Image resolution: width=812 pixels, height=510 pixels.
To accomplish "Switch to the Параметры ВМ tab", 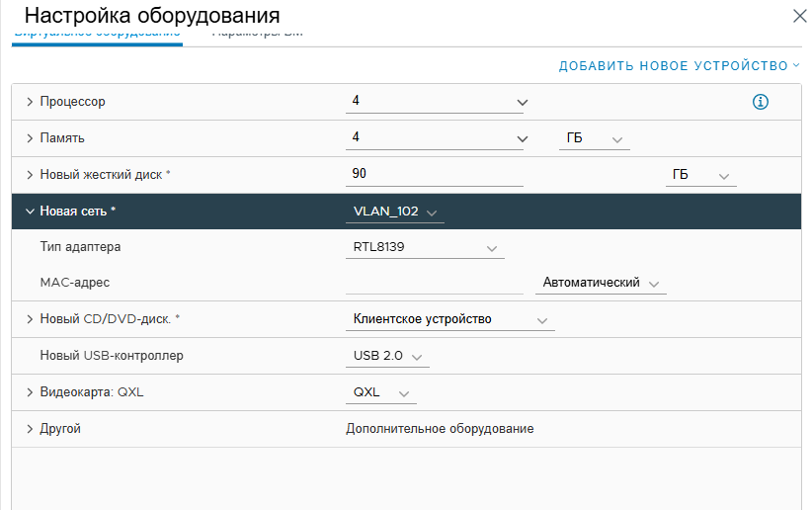I will click(258, 34).
